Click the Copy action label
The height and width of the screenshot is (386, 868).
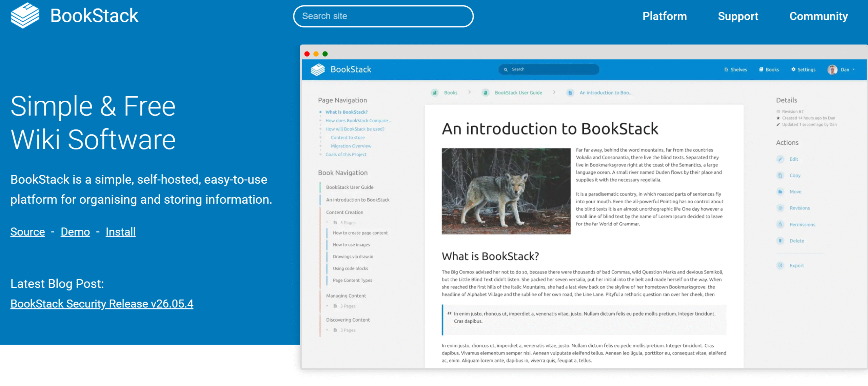coord(795,175)
